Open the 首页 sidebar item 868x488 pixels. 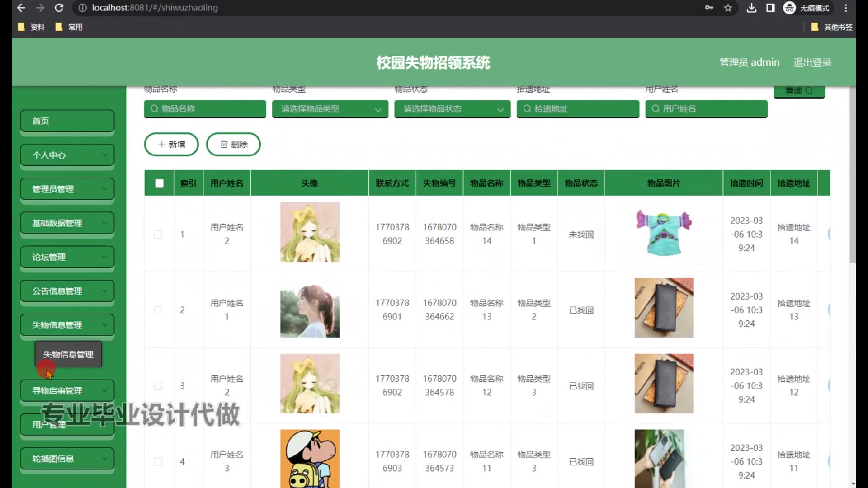point(67,121)
